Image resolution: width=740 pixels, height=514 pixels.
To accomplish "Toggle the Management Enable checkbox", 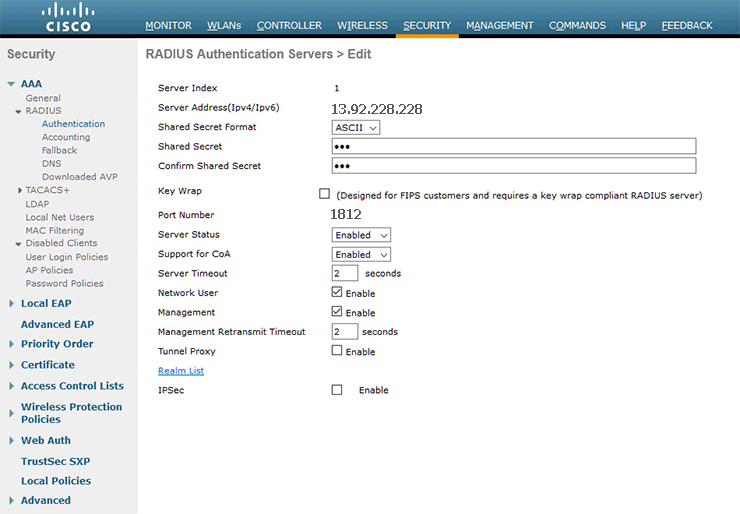I will [337, 312].
